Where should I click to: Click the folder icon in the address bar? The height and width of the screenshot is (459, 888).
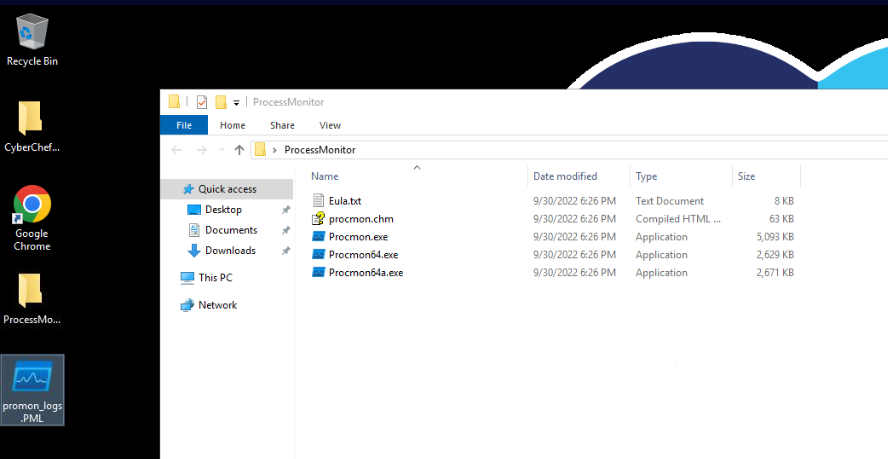260,150
